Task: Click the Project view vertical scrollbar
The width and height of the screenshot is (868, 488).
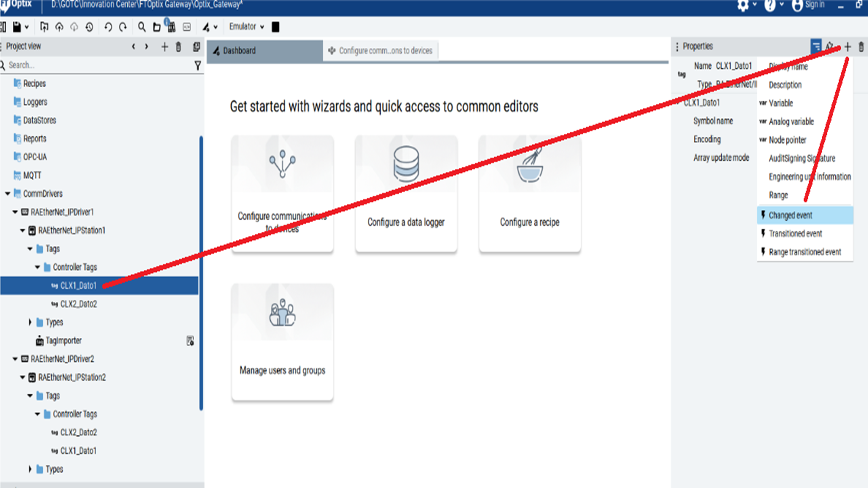Action: point(201,273)
